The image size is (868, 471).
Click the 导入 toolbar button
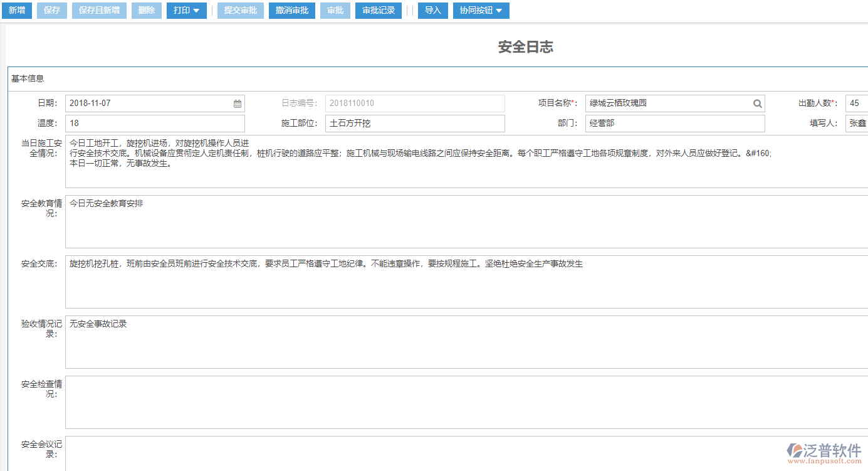(x=432, y=11)
